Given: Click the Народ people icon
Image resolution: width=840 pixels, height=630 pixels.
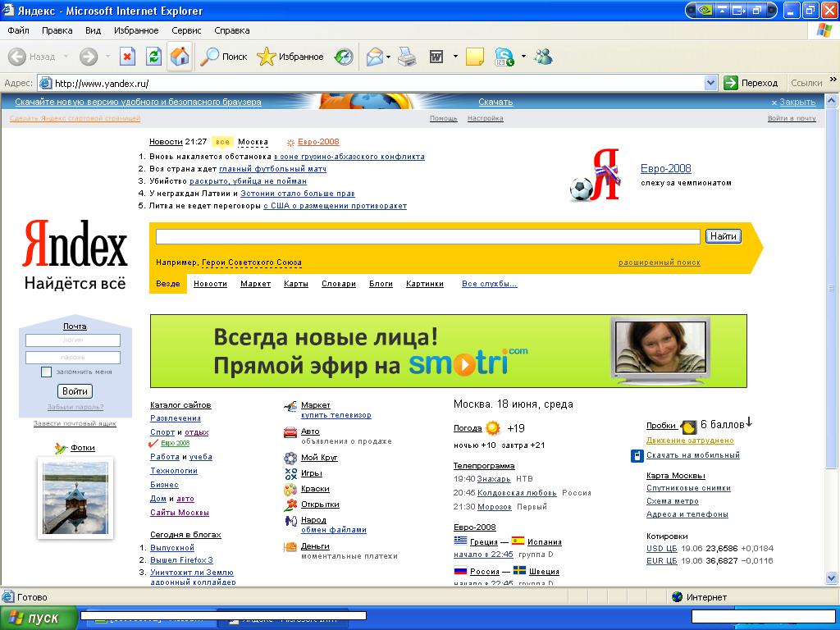Looking at the screenshot, I should (x=290, y=520).
